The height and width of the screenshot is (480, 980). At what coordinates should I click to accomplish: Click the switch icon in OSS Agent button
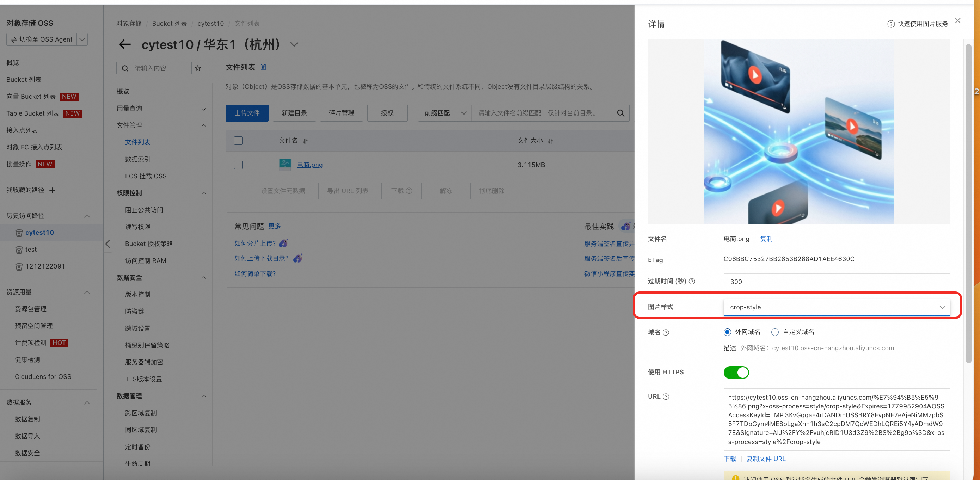coord(14,39)
